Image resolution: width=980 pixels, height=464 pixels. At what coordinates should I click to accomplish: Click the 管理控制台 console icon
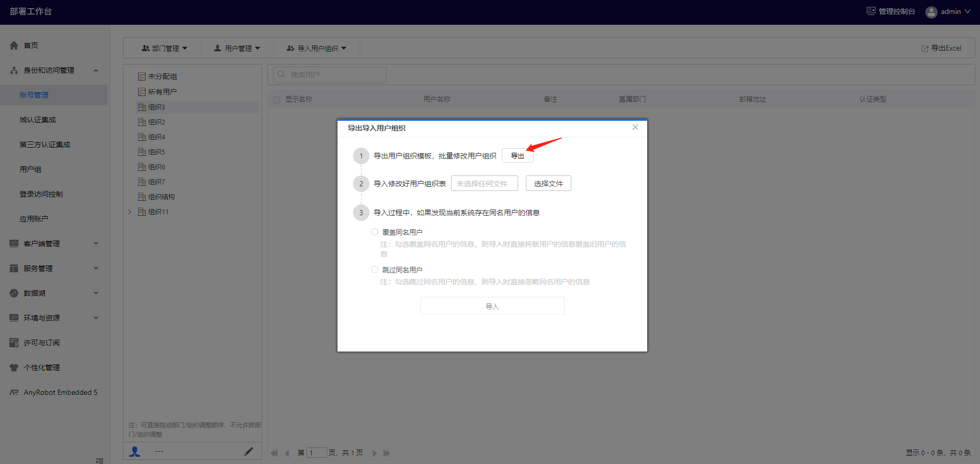click(x=871, y=11)
